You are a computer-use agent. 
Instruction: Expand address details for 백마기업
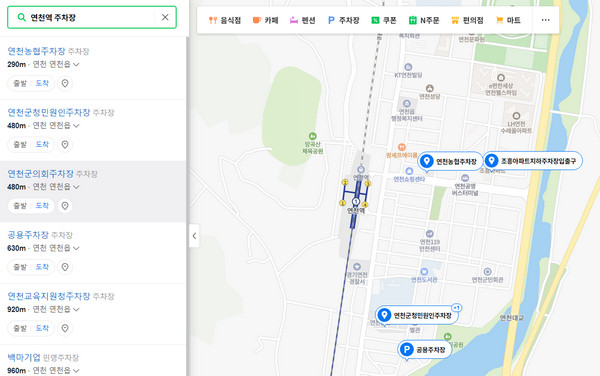click(x=76, y=370)
